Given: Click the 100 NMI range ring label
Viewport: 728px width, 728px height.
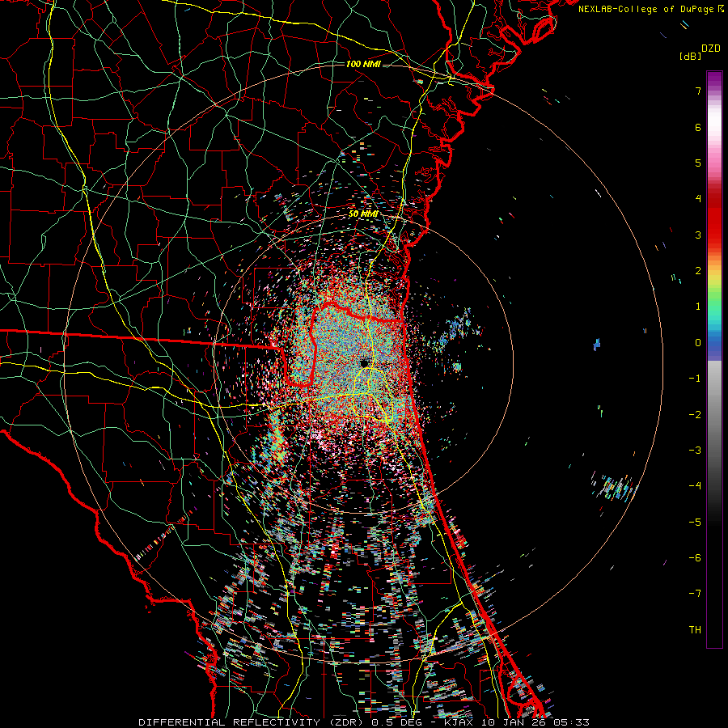Looking at the screenshot, I should tap(363, 64).
